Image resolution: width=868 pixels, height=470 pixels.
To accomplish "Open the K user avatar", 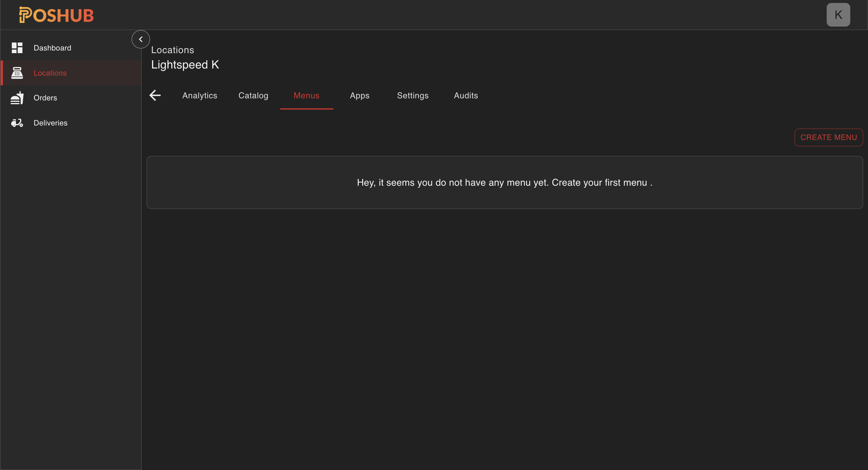I will (838, 14).
